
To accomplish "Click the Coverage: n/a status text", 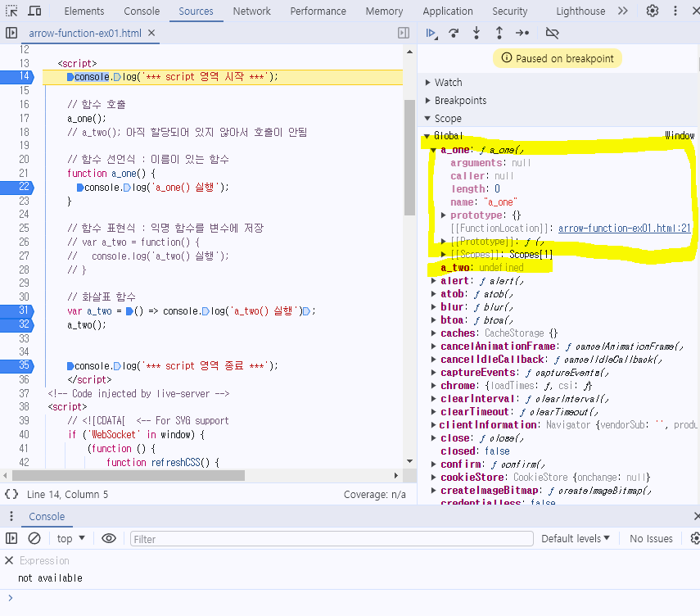I will pos(374,495).
